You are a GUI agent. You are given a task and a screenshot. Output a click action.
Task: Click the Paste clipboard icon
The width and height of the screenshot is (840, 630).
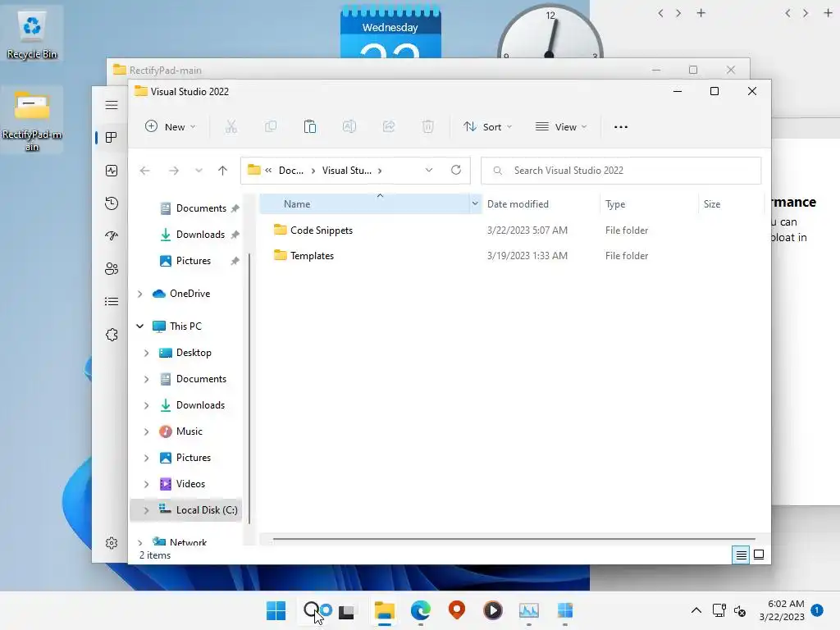pos(309,127)
